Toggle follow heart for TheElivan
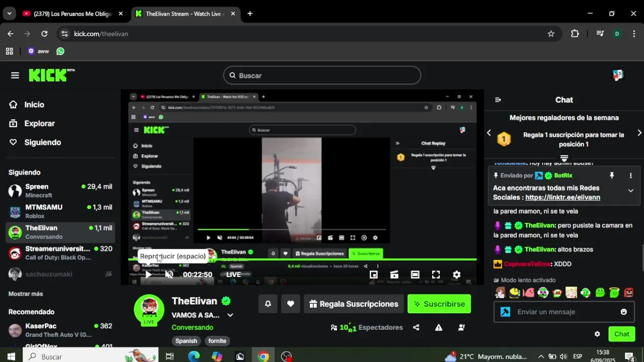644x362 pixels. [x=290, y=304]
